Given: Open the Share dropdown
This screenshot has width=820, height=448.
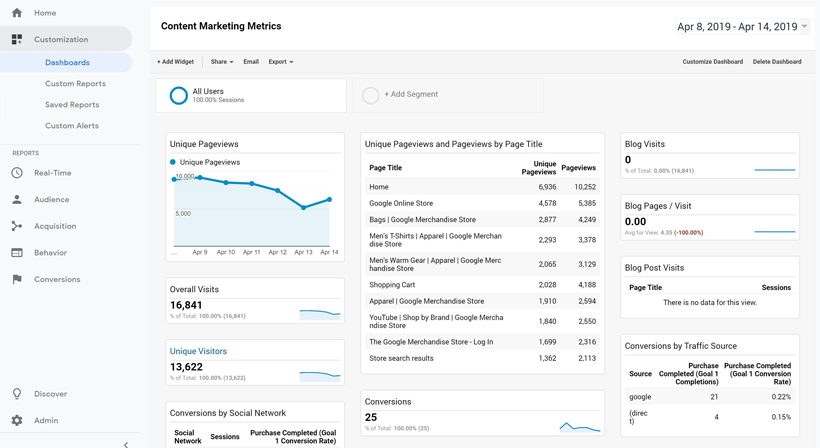Looking at the screenshot, I should (222, 62).
